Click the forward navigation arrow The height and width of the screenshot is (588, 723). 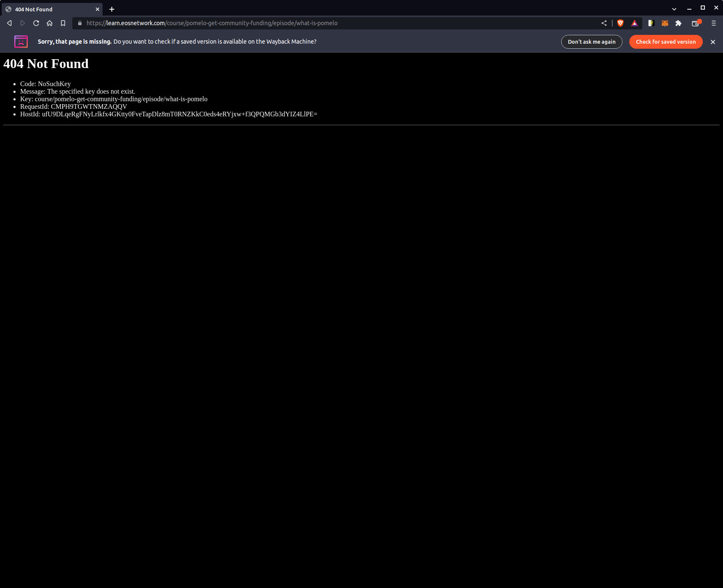(x=23, y=23)
